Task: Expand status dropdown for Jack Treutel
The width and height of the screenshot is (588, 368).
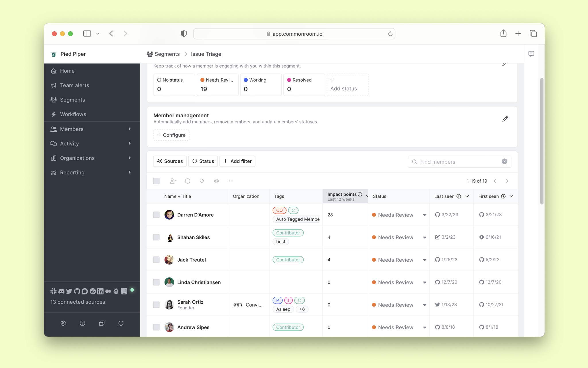Action: point(425,259)
